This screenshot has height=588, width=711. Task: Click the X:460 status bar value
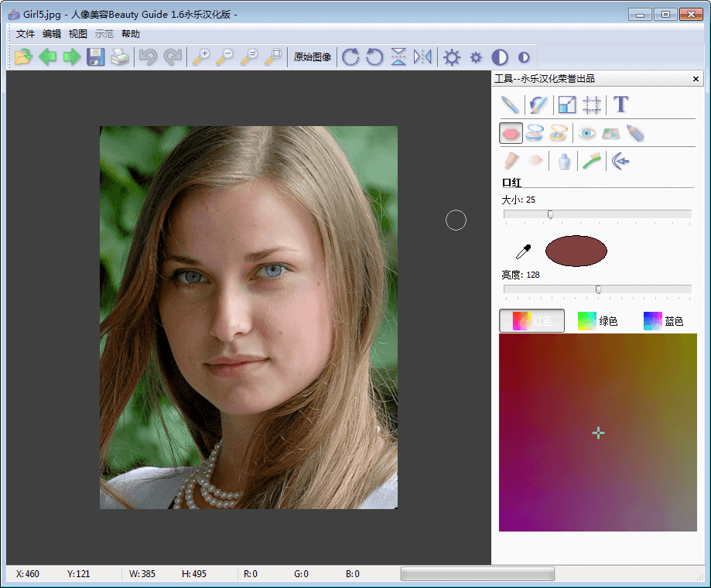28,574
